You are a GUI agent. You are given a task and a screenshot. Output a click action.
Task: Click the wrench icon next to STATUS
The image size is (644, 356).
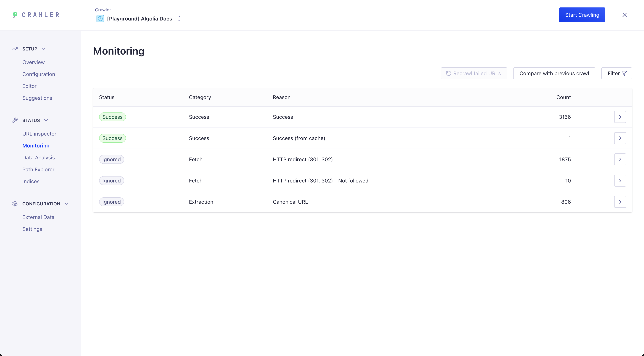15,120
